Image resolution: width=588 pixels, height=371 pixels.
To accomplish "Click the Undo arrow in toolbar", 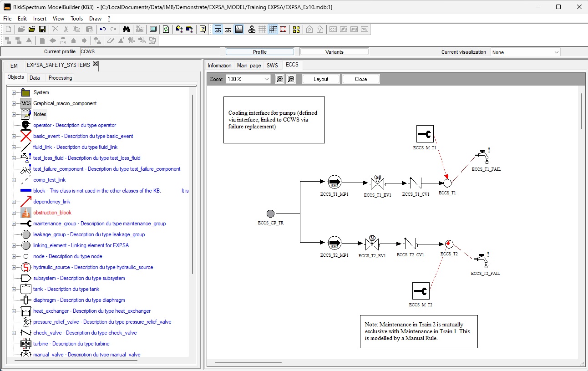I will (103, 29).
